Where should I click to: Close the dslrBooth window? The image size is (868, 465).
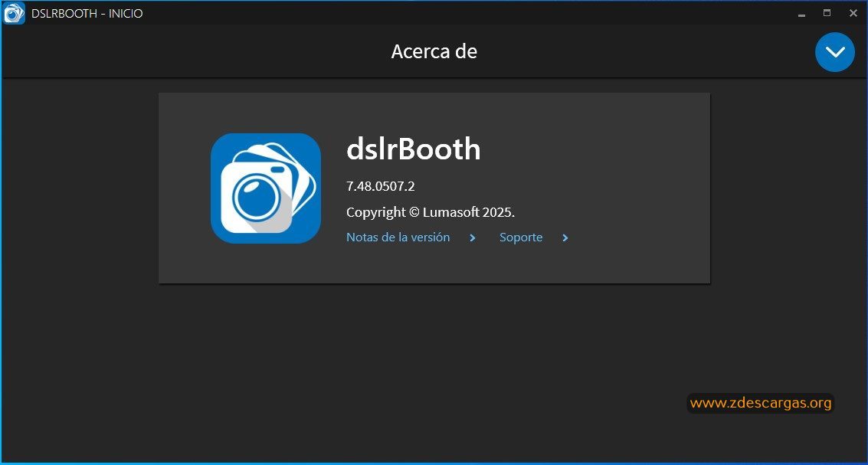(x=853, y=13)
